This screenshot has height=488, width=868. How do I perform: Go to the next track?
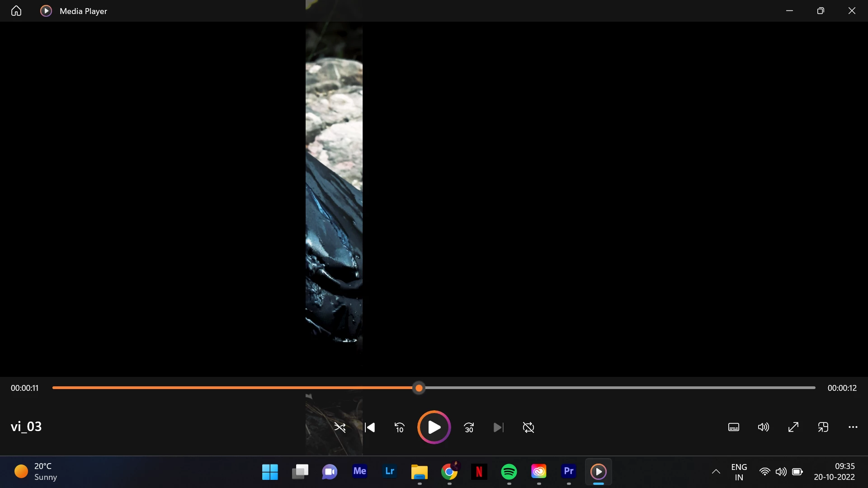point(498,427)
